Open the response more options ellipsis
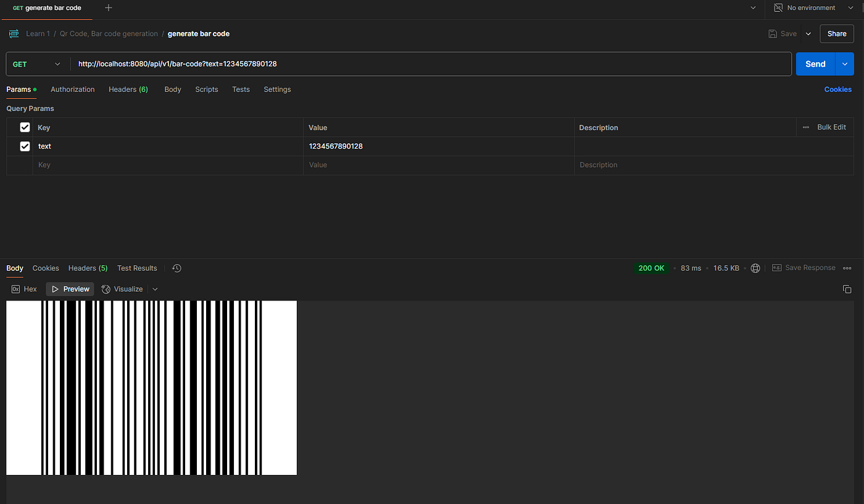The height and width of the screenshot is (504, 864). point(847,268)
